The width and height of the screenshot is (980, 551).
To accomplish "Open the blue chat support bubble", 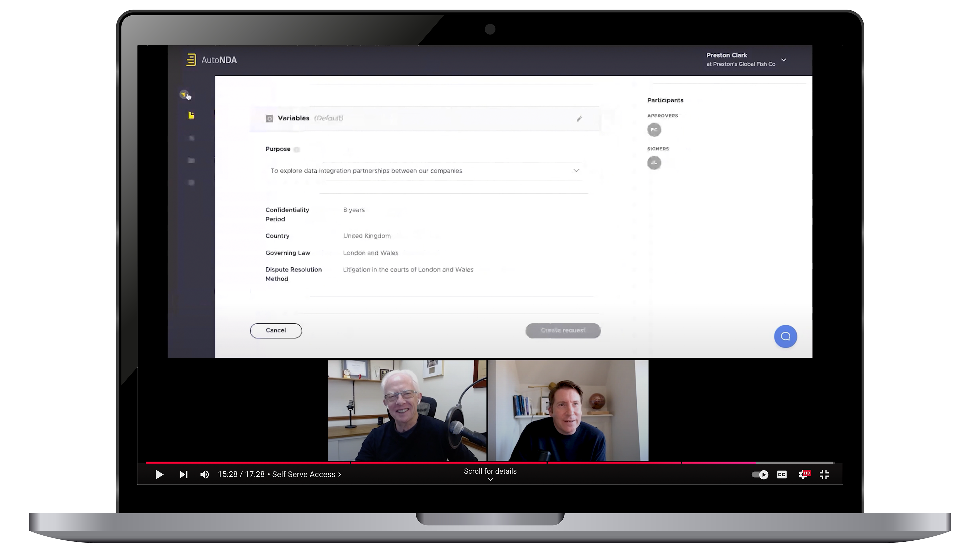I will point(785,336).
